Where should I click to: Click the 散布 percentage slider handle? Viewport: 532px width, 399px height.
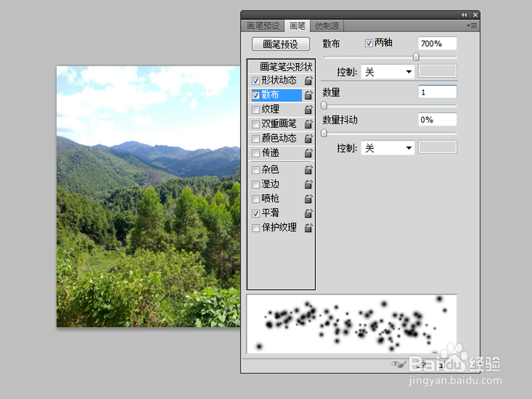coord(416,57)
